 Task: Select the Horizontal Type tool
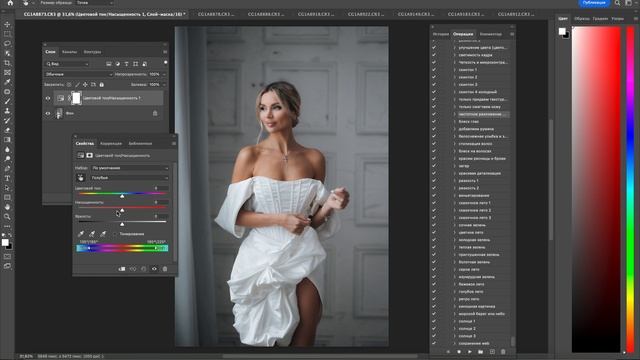click(7, 178)
